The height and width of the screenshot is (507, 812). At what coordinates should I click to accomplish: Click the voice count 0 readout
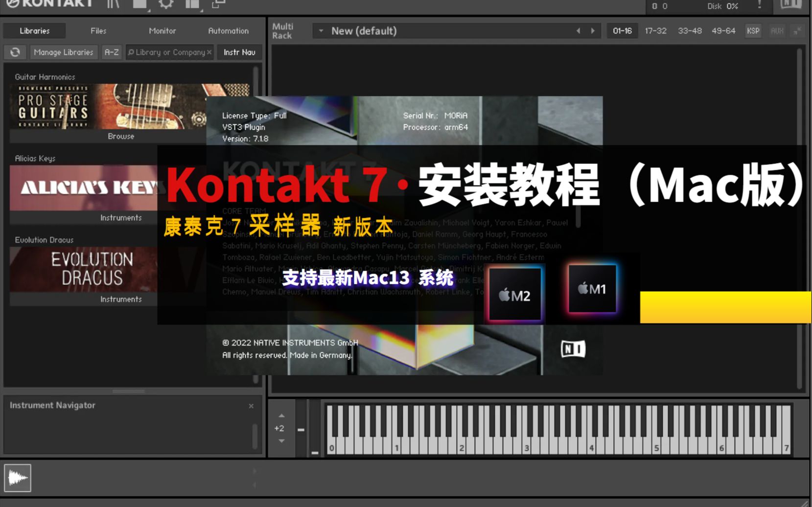click(x=659, y=6)
